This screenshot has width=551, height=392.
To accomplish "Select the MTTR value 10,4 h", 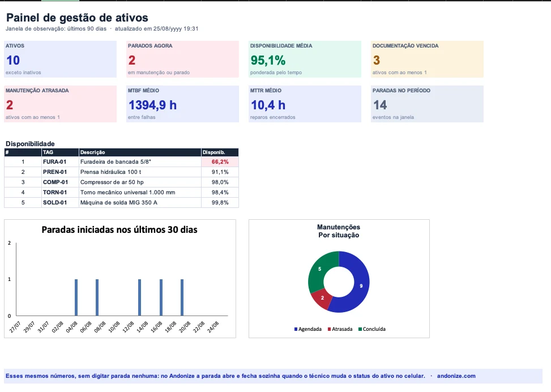I will click(268, 105).
